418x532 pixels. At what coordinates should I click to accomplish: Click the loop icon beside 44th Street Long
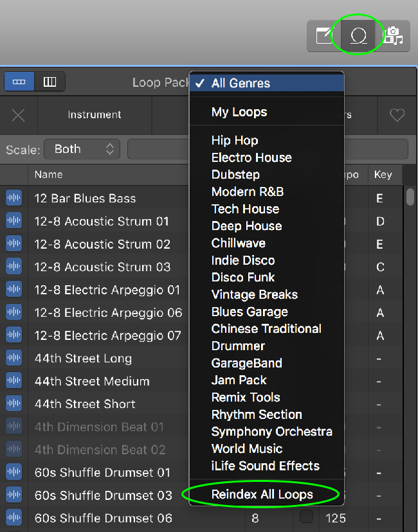coord(14,358)
